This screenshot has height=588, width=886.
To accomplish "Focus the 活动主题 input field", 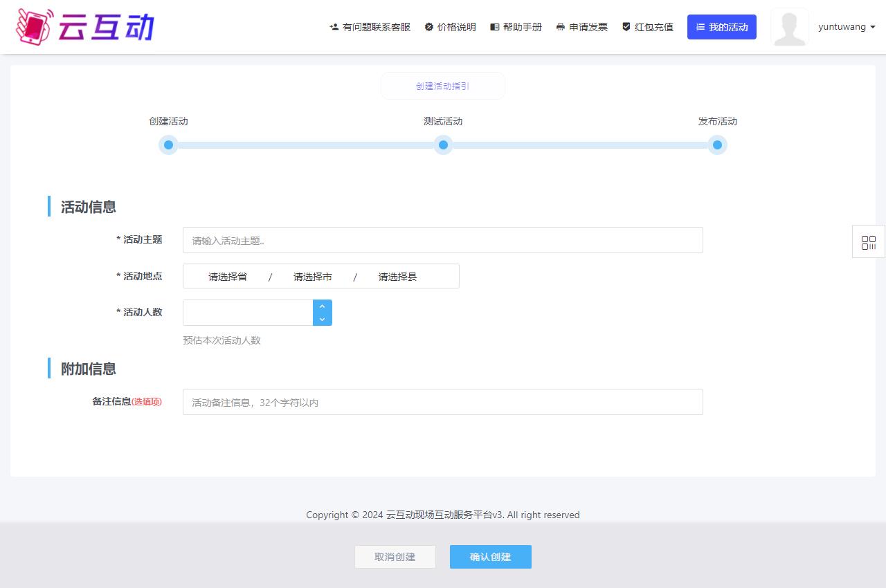I will (x=442, y=241).
